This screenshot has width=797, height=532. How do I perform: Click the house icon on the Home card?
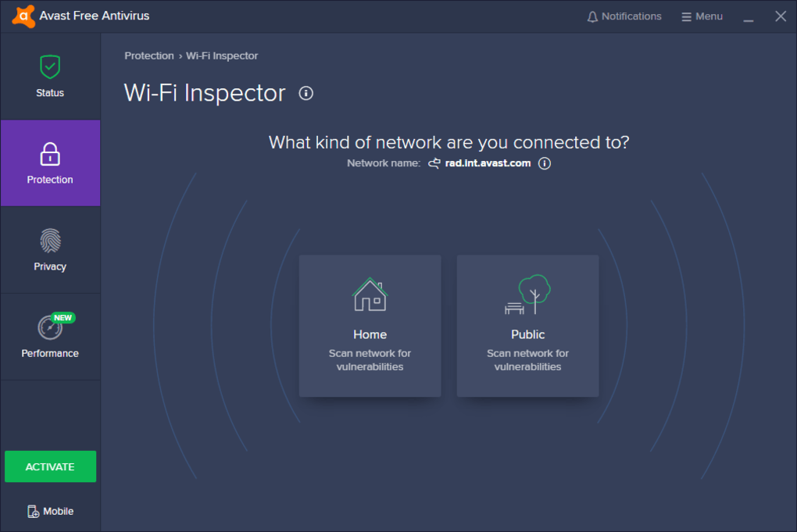[370, 295]
